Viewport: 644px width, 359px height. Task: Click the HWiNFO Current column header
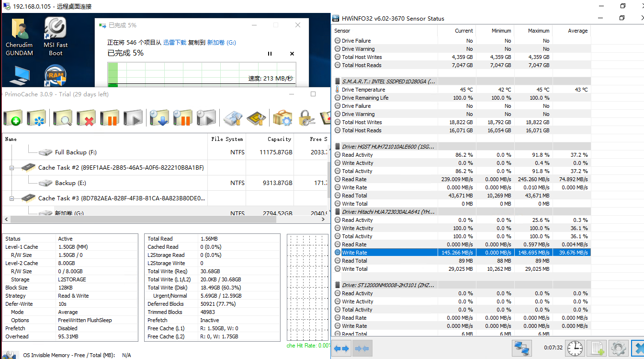click(457, 31)
